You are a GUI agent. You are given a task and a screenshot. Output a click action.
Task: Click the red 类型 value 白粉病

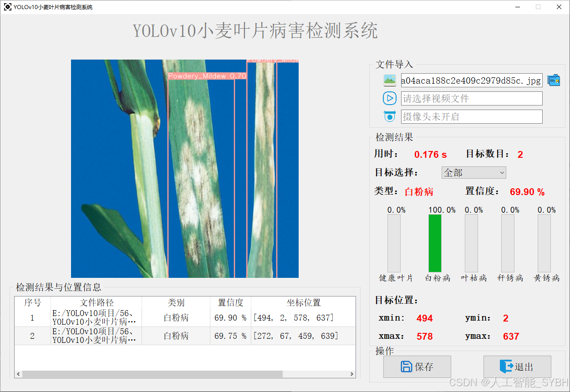(x=419, y=192)
